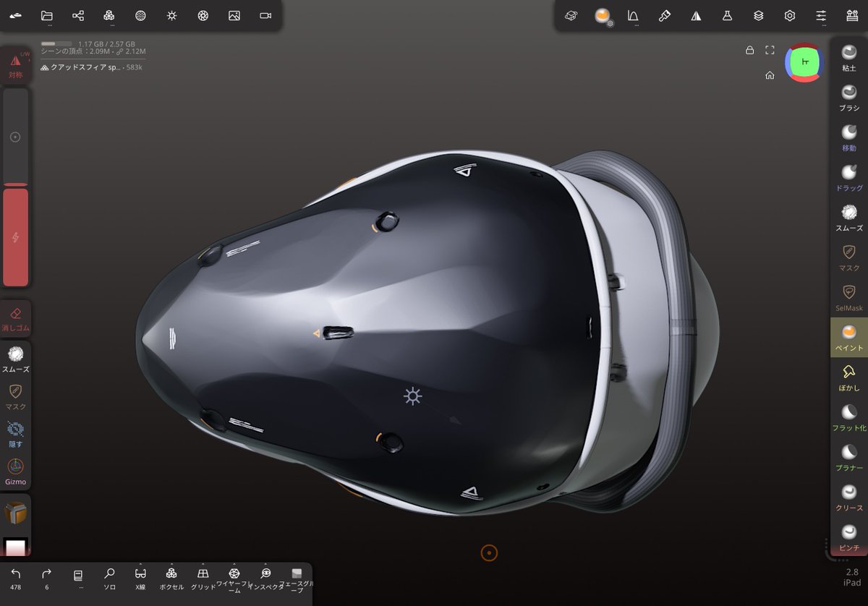
Task: Select the 消しゴム eraser shortcut
Action: [15, 319]
